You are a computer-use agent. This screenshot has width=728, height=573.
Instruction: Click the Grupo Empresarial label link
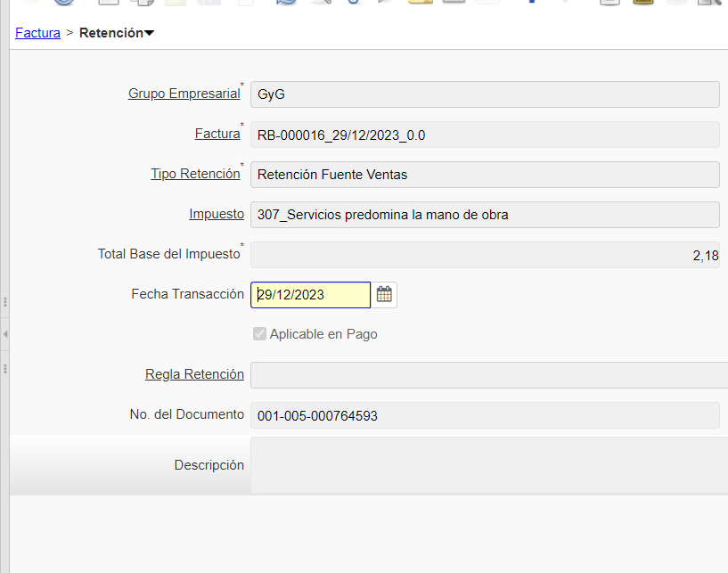pos(184,94)
